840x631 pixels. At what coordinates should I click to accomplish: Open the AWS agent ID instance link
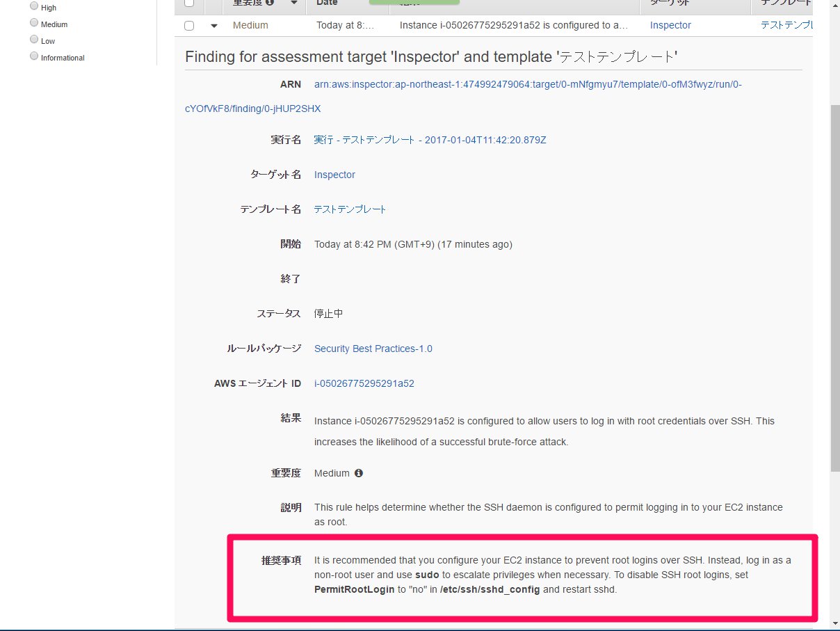[x=364, y=383]
